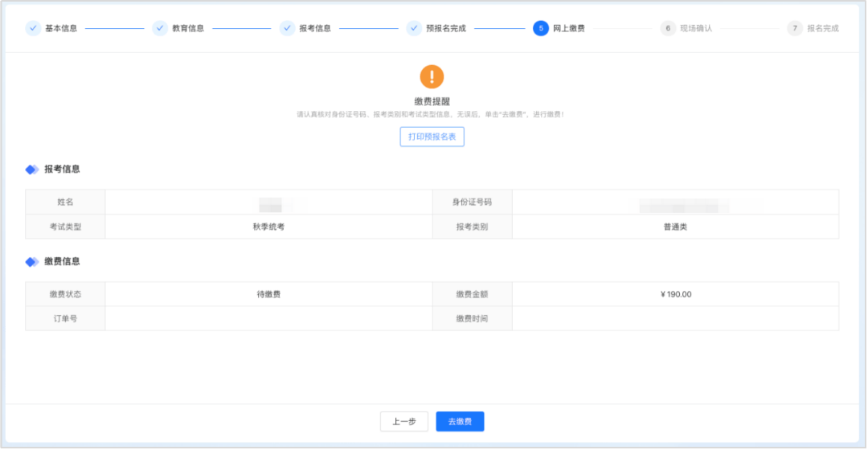Viewport: 868px width, 450px height.
Task: Click the checkmark icon for 基本信息 step
Action: point(33,28)
